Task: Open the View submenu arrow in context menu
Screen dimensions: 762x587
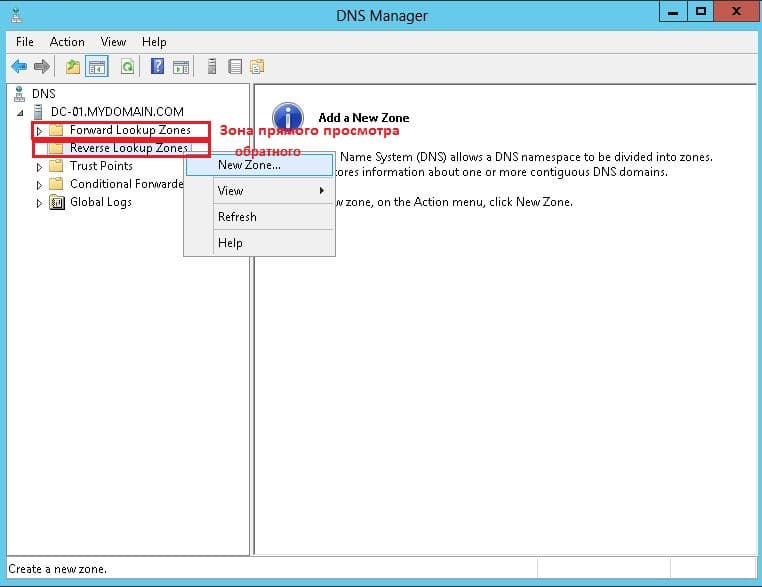Action: (x=322, y=190)
